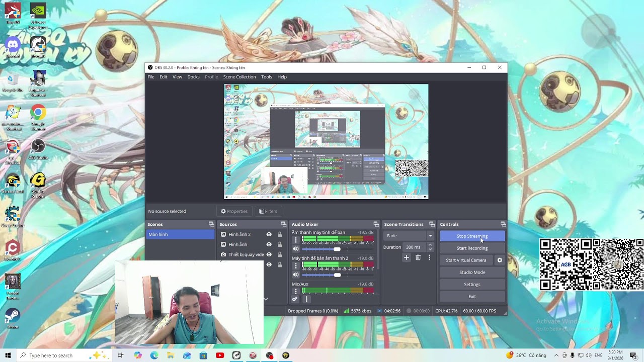Open Windows Start menu
The width and height of the screenshot is (644, 362).
tap(8, 355)
